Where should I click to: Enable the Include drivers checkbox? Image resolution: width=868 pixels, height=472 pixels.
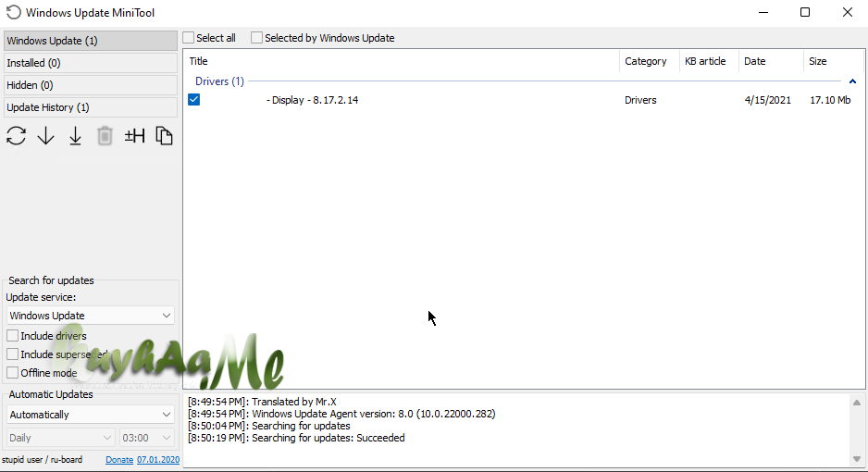(12, 336)
